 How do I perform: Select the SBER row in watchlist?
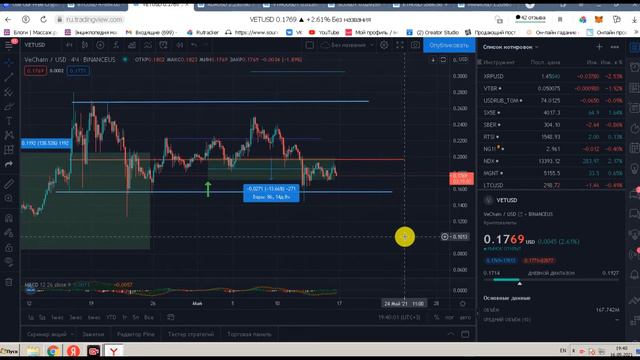(x=552, y=124)
